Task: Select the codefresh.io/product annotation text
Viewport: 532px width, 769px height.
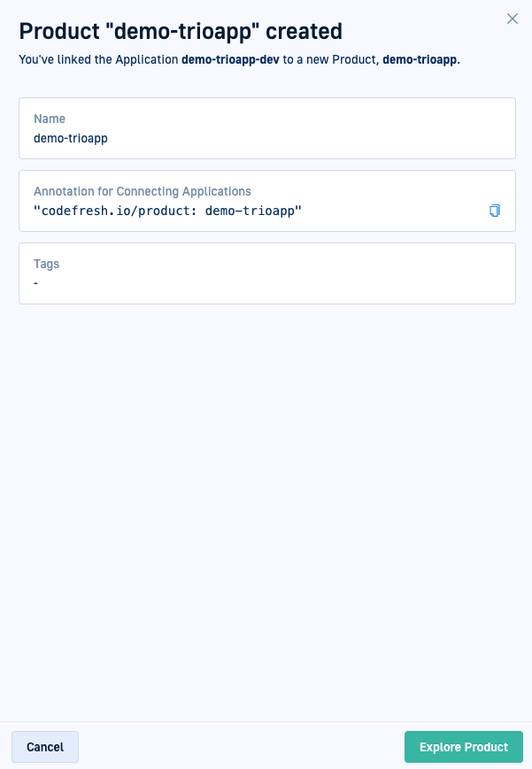Action: pos(168,211)
